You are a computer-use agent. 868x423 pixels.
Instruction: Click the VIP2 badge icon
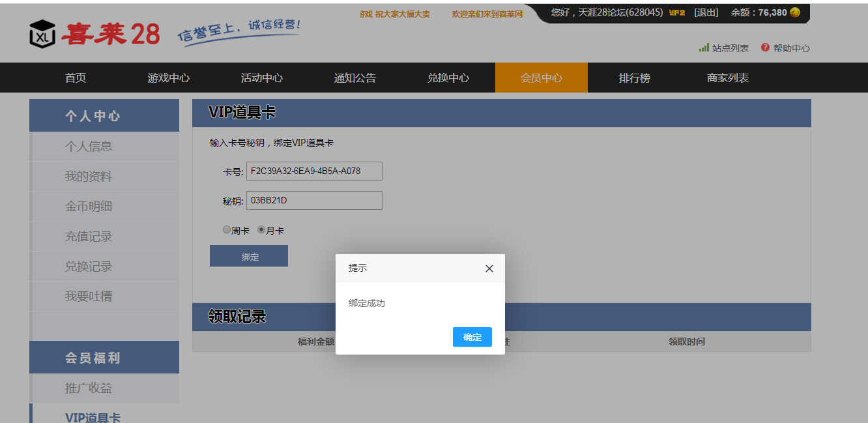(x=678, y=13)
